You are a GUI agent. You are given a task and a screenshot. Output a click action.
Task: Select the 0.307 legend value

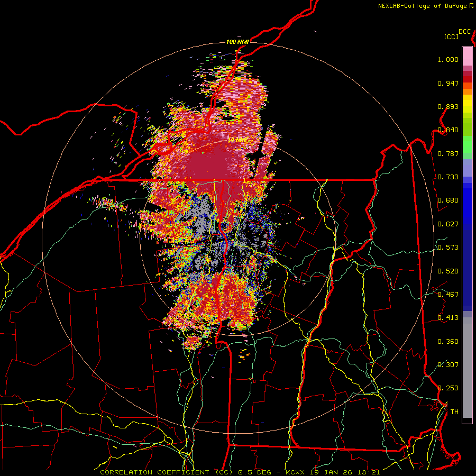(x=448, y=365)
